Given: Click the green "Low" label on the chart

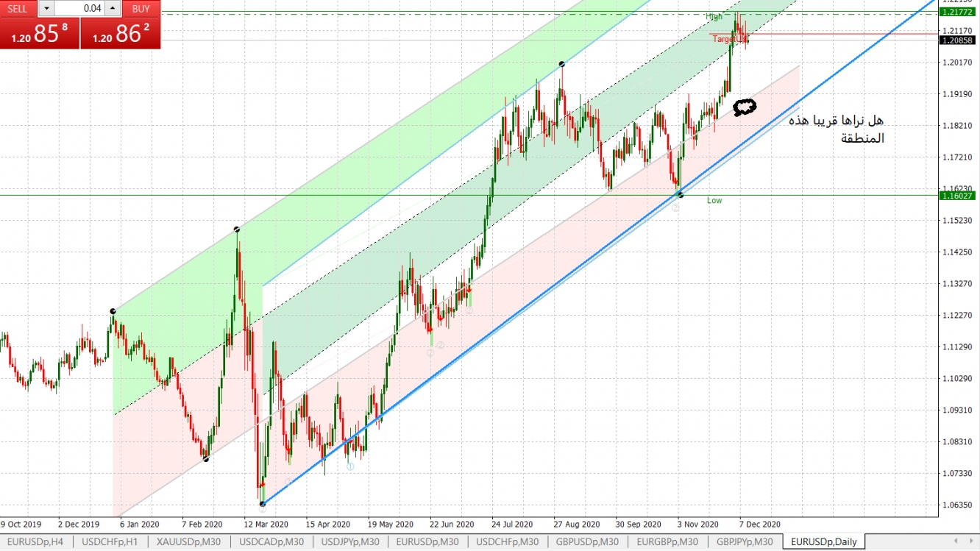Looking at the screenshot, I should click(714, 200).
